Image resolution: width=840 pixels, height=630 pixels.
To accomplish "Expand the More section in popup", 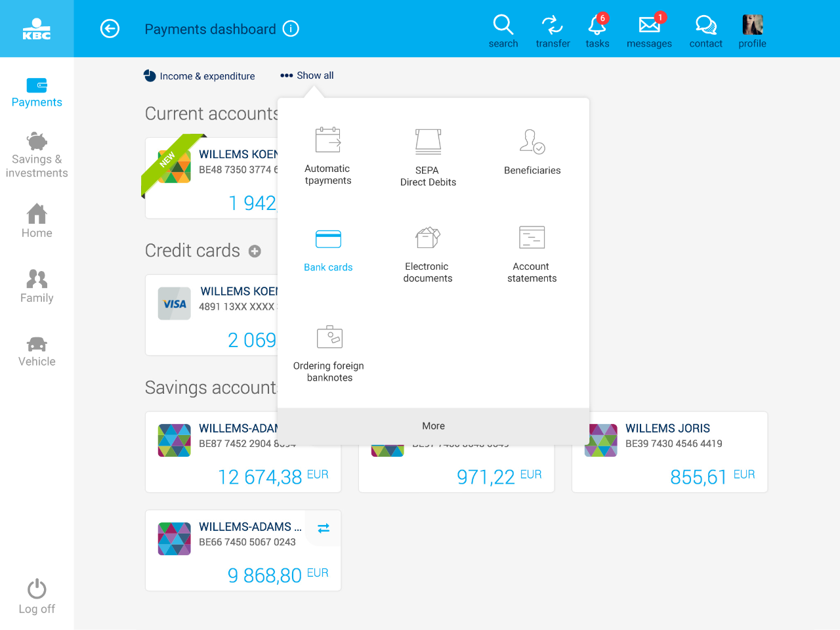I will tap(433, 426).
